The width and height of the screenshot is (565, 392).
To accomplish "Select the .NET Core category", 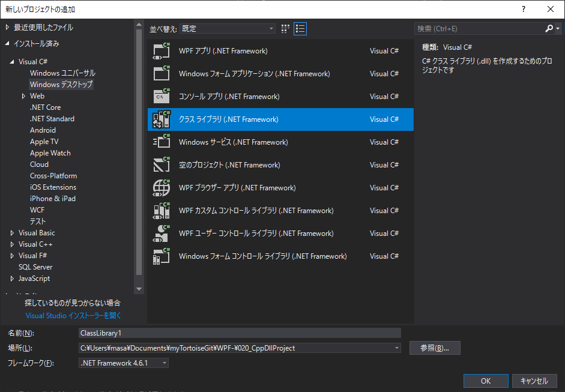I will coord(46,107).
